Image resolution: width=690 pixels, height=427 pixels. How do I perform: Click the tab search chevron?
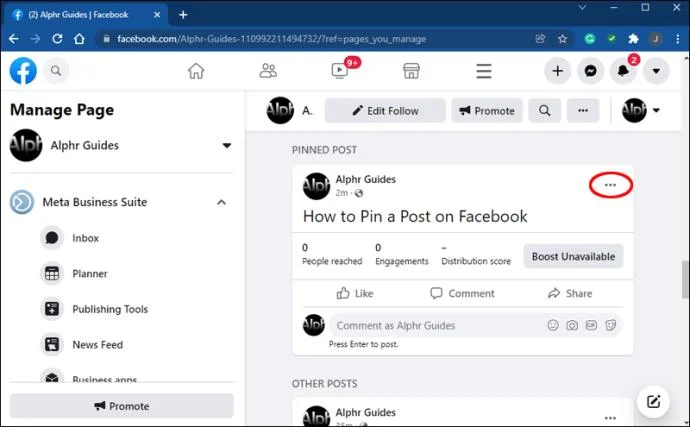(582, 7)
